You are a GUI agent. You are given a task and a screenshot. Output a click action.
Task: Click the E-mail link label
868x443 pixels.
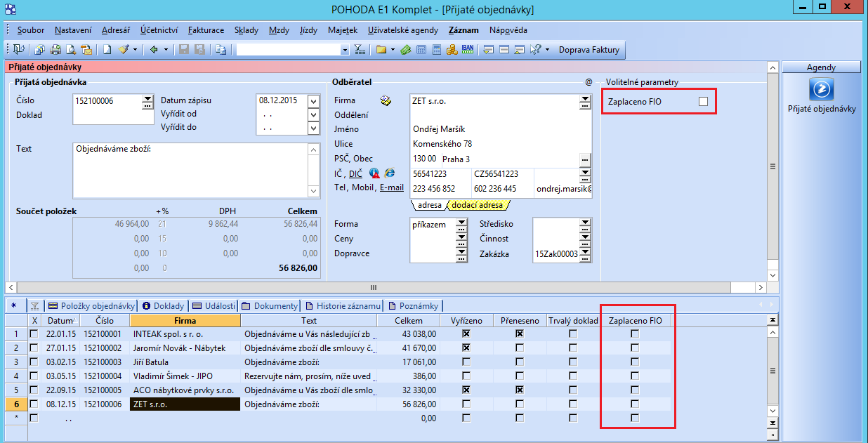(392, 187)
